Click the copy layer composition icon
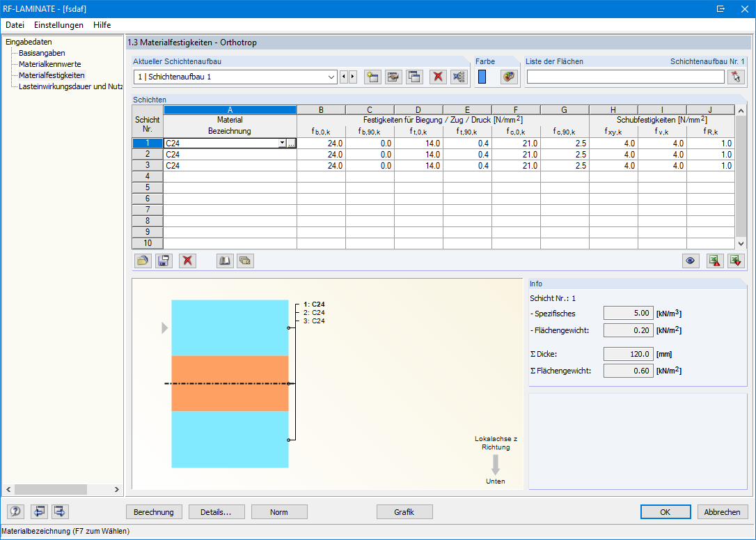756x540 pixels. tap(414, 77)
